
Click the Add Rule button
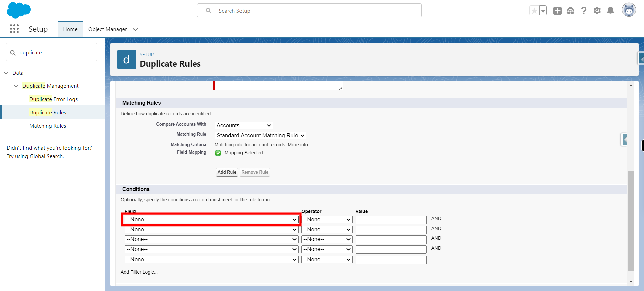(x=227, y=172)
